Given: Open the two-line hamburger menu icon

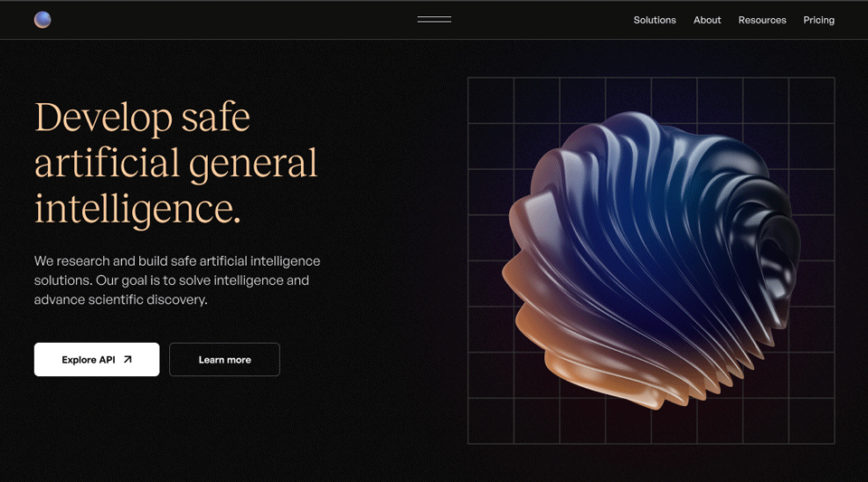Looking at the screenshot, I should [x=434, y=20].
